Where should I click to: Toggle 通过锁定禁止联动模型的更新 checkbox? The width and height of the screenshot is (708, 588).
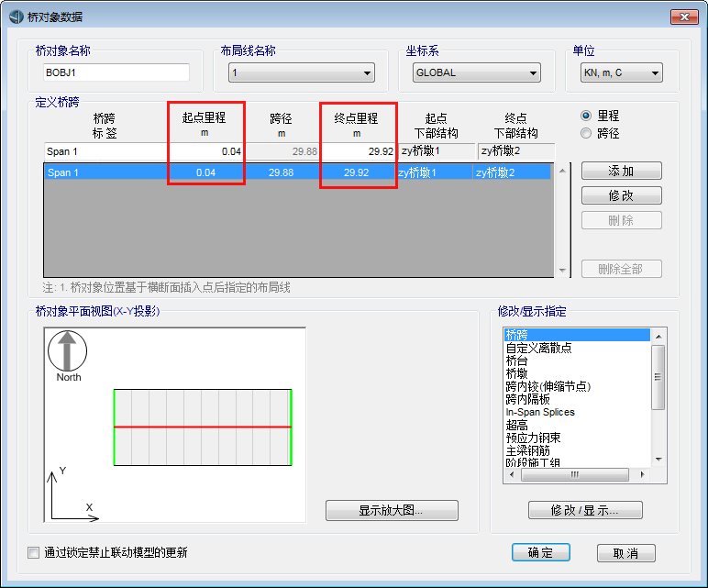tap(34, 552)
